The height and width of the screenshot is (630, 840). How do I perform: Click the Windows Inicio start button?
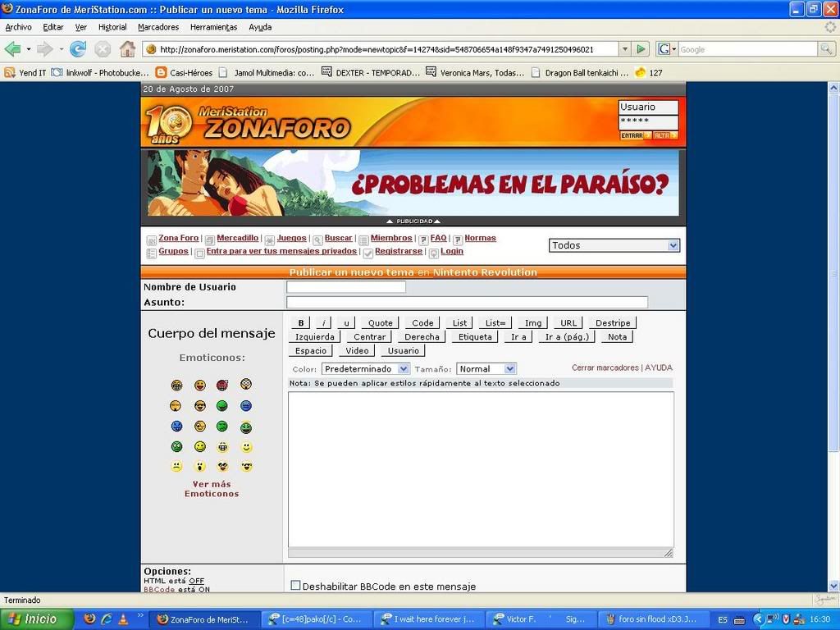37,619
